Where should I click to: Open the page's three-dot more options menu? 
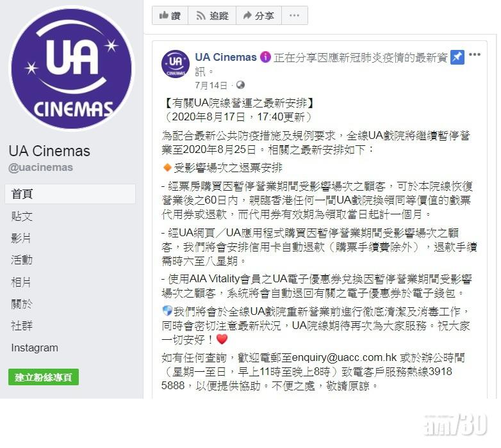[295, 15]
